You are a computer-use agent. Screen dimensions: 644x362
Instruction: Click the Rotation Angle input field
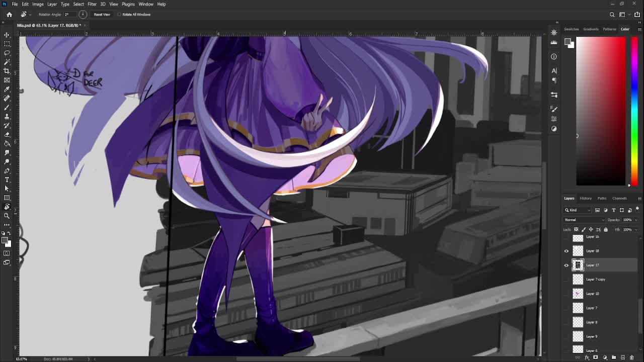point(69,15)
